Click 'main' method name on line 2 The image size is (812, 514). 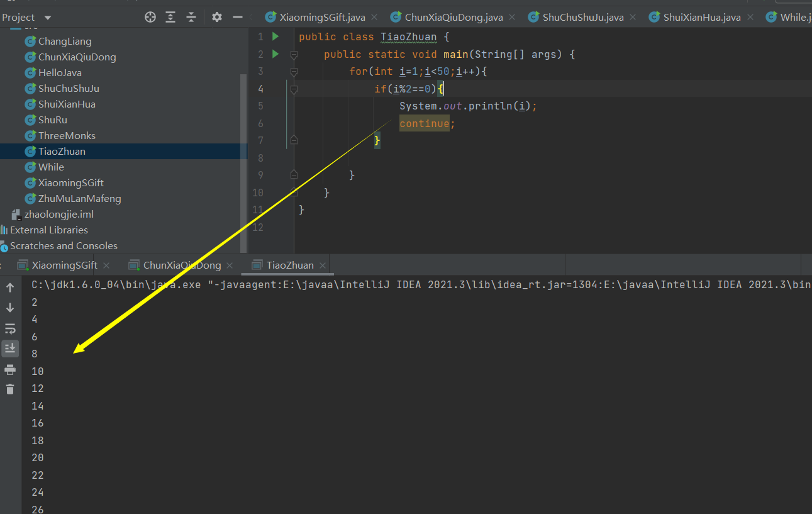click(x=456, y=55)
